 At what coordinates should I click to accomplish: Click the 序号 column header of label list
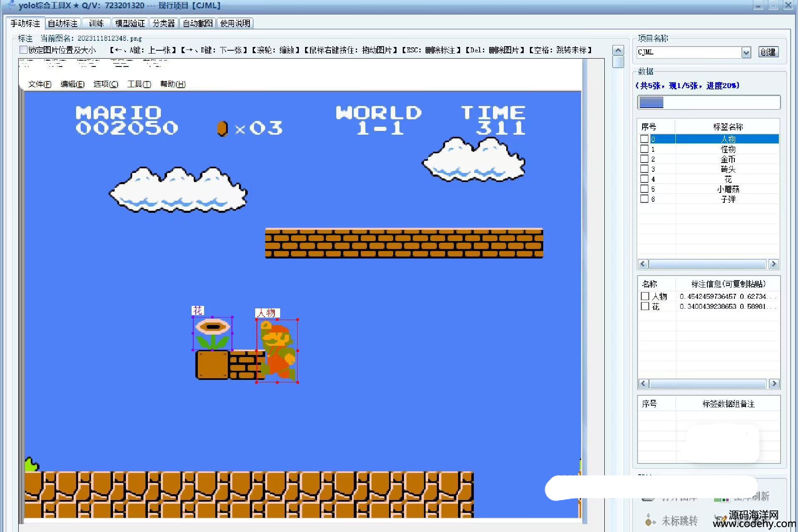656,127
